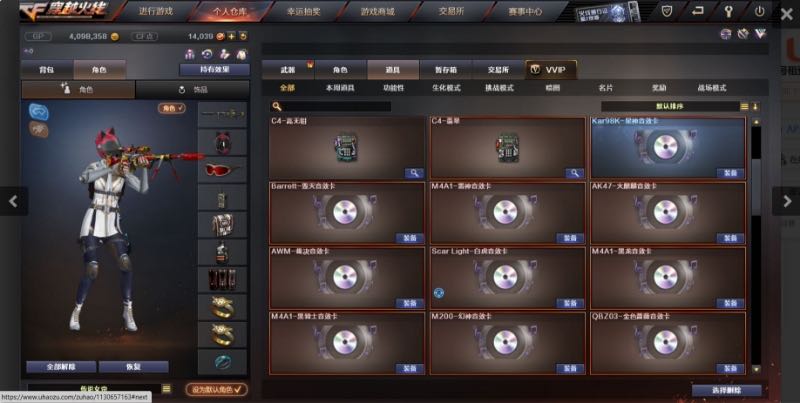The height and width of the screenshot is (403, 800).
Task: Click the blue mask icon above the character
Action: [39, 112]
